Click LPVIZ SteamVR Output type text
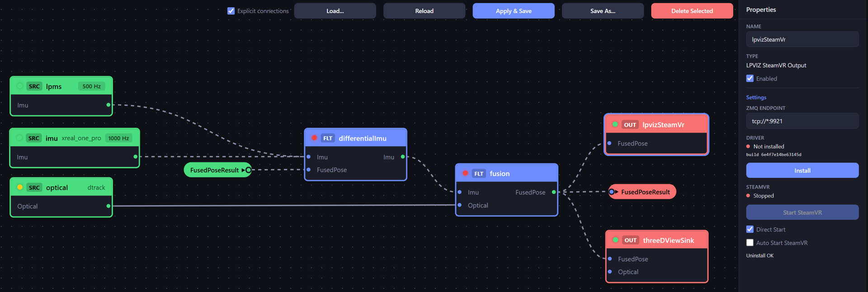Screen dimensions: 868x292 click(x=776, y=65)
